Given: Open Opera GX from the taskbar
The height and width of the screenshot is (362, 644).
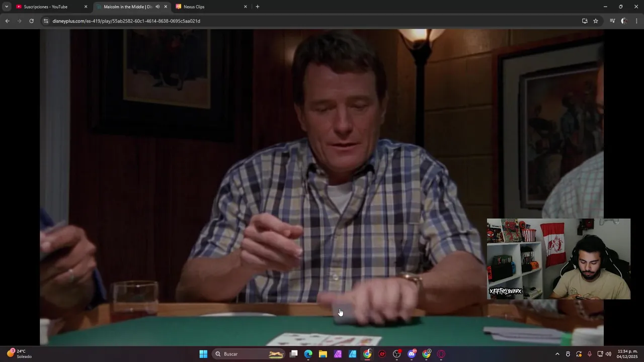Looking at the screenshot, I should (x=441, y=354).
